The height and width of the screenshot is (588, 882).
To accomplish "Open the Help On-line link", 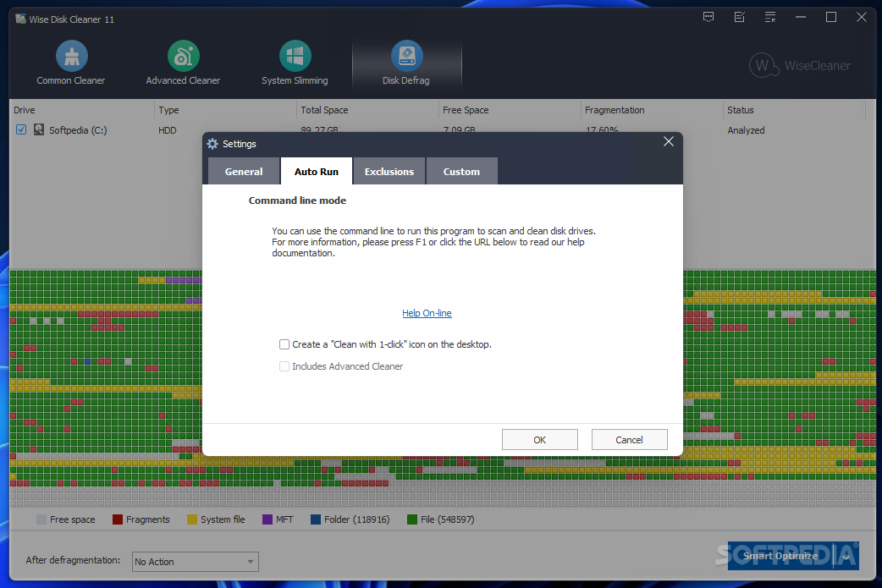I will point(427,313).
